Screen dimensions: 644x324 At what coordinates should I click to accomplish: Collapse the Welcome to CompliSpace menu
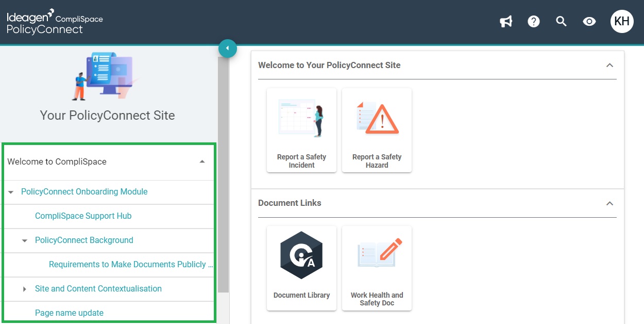pos(202,161)
